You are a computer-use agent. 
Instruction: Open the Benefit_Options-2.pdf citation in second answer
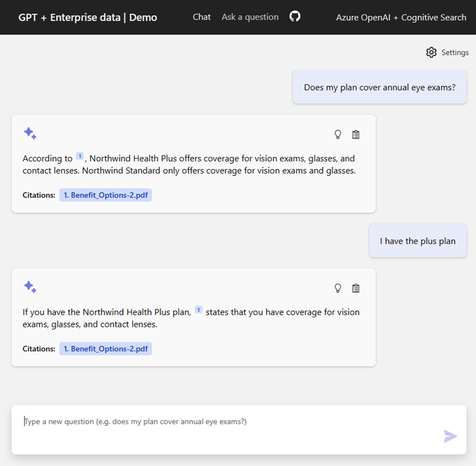tap(105, 349)
